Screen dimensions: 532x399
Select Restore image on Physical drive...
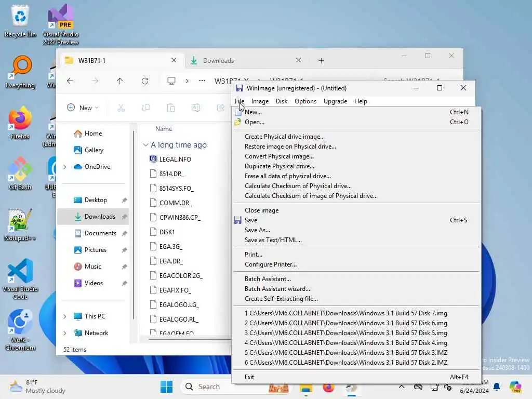356,147
